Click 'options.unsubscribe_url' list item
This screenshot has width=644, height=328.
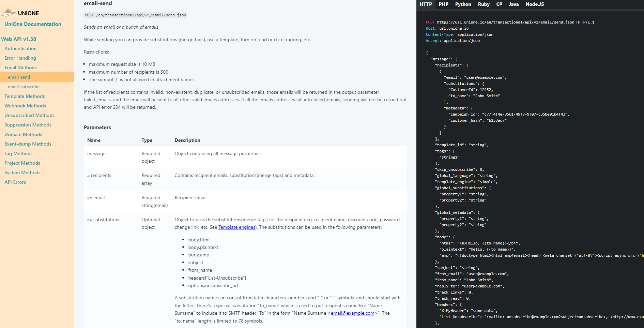click(213, 286)
